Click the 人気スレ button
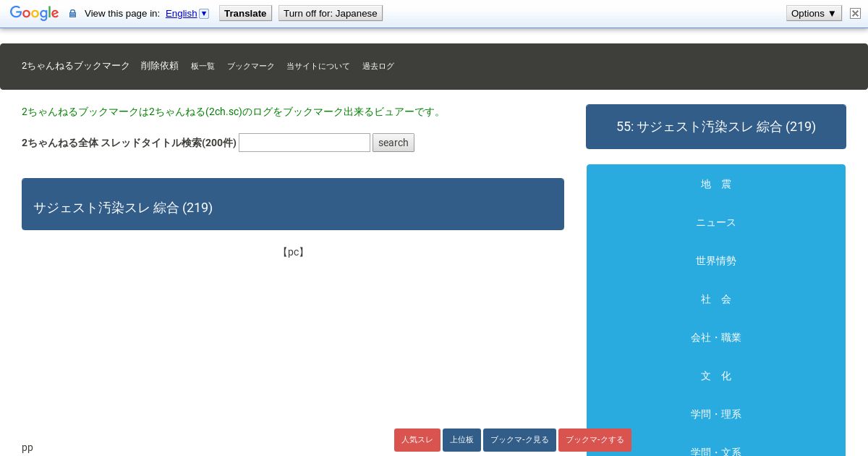Image resolution: width=868 pixels, height=456 pixels. (x=417, y=440)
